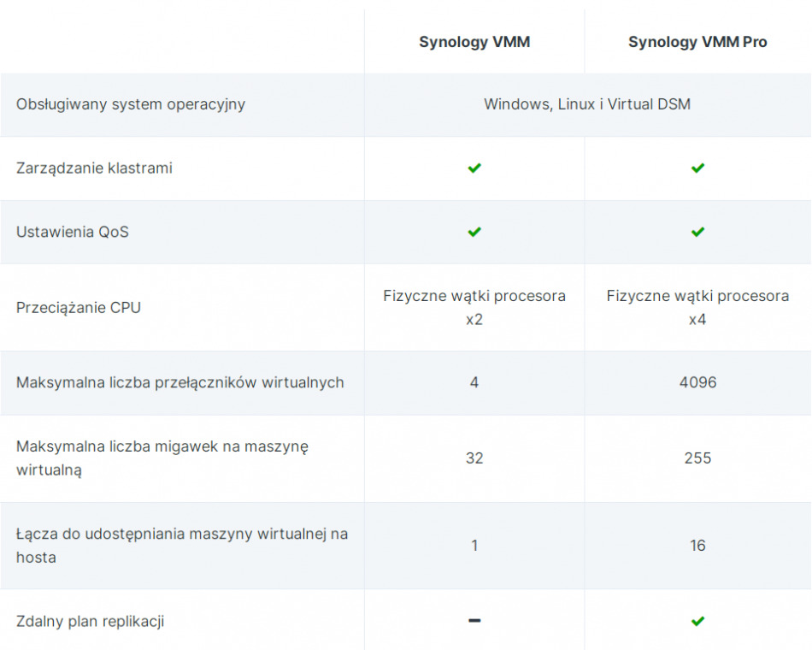Viewport: 812px width, 650px height.
Task: Click the value 32 for snapshots per VM
Action: tap(474, 458)
